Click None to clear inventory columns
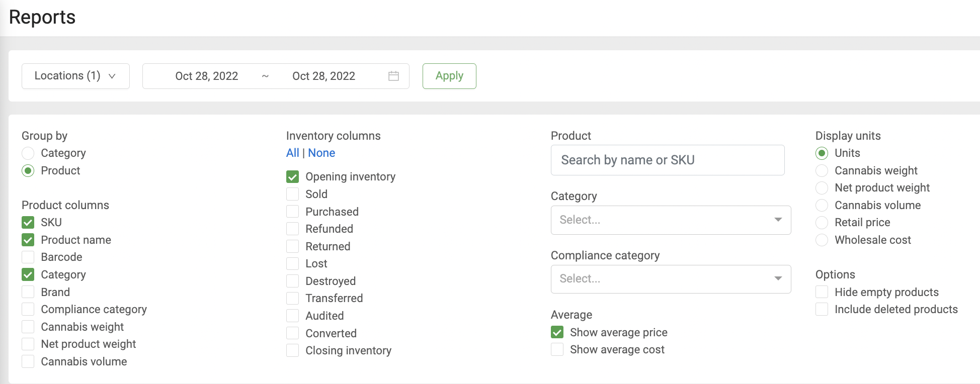Screen dimensions: 980x384 point(321,153)
